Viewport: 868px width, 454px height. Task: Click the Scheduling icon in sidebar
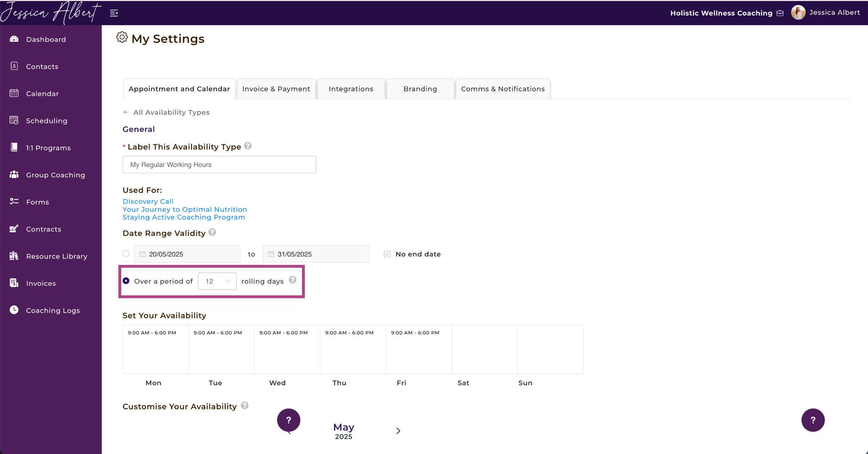(14, 120)
